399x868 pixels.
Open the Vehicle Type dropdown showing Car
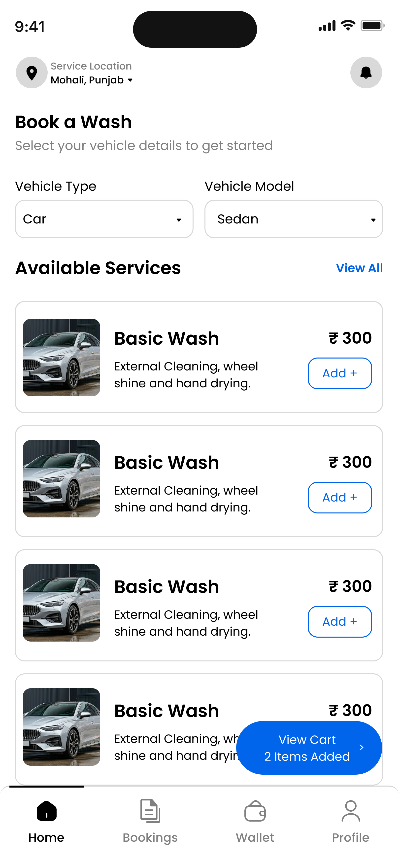[104, 219]
